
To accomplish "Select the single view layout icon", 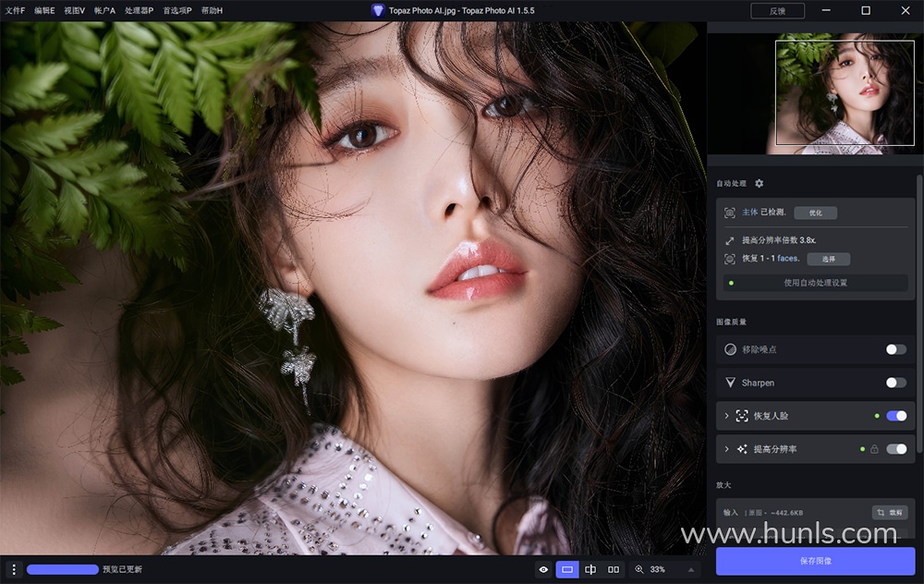I will click(567, 569).
